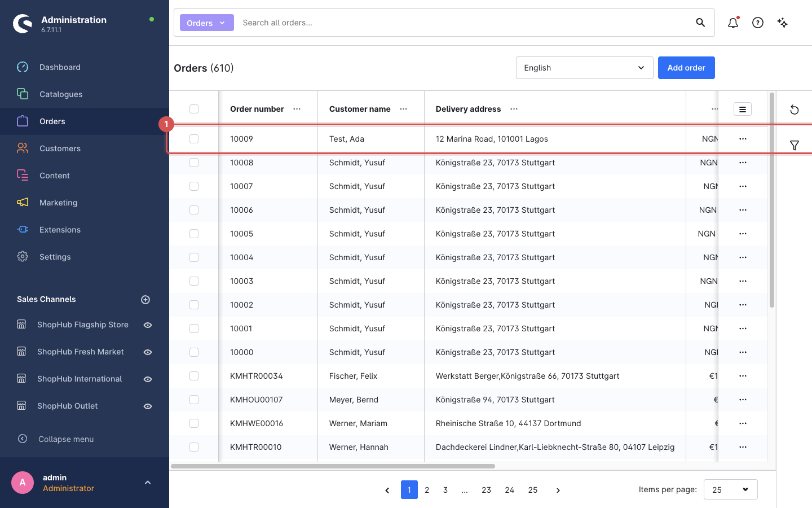Click the vertical table scrollbar

click(x=772, y=200)
